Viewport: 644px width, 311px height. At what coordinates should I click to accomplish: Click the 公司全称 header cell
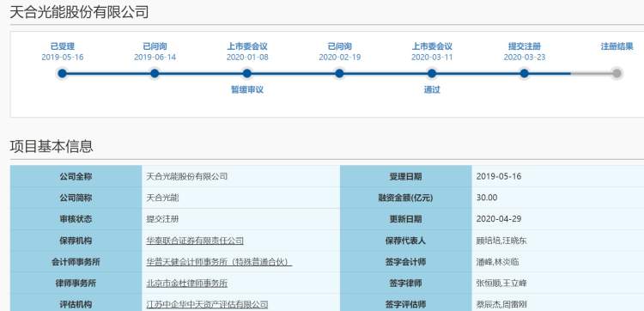76,177
